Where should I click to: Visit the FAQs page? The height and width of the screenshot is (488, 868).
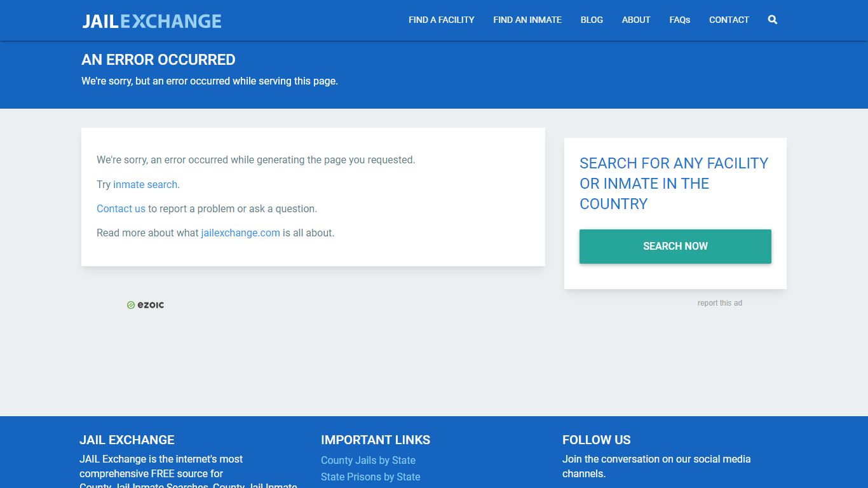[x=680, y=20]
